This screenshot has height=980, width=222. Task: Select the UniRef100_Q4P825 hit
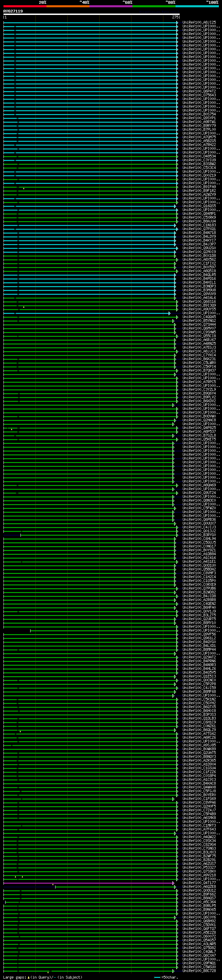point(199,428)
